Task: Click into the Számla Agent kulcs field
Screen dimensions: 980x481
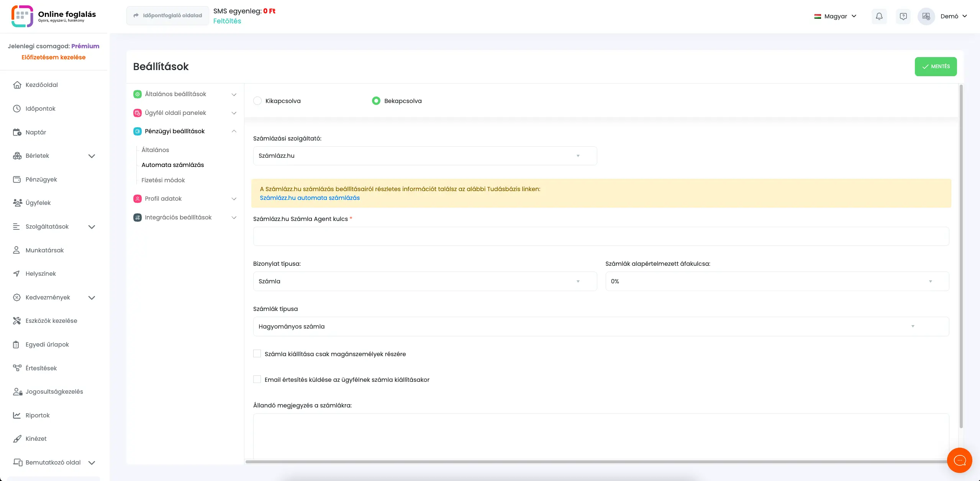Action: pyautogui.click(x=601, y=236)
